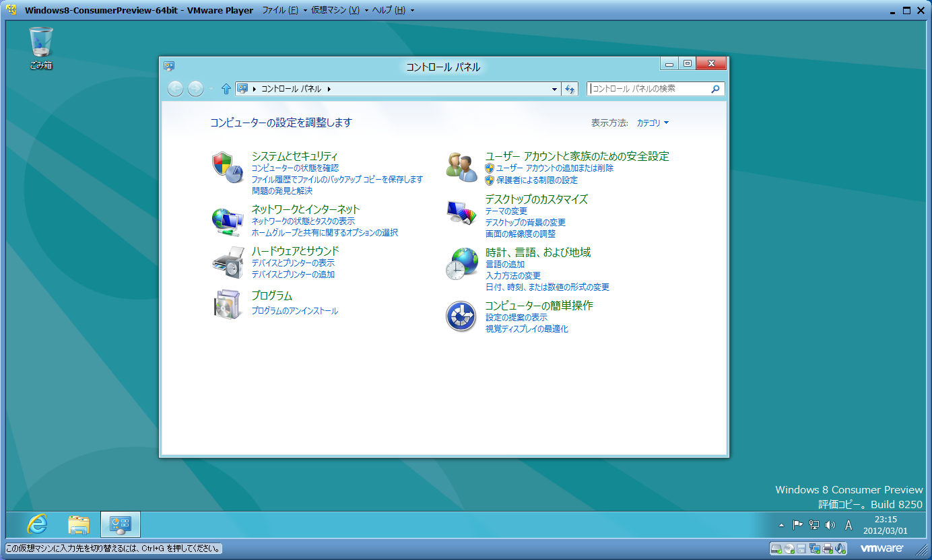This screenshot has width=932, height=560.
Task: Expand the chevron after コントロール パネル in address
Action: tap(329, 89)
